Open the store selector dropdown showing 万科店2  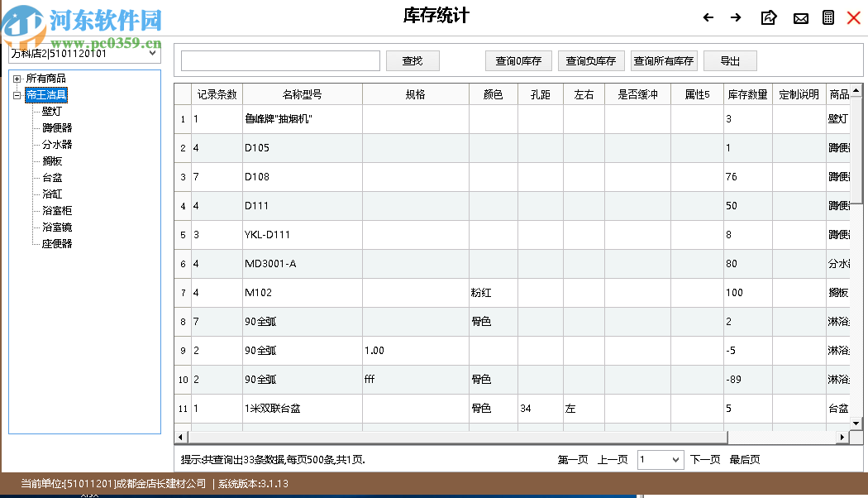[x=154, y=54]
